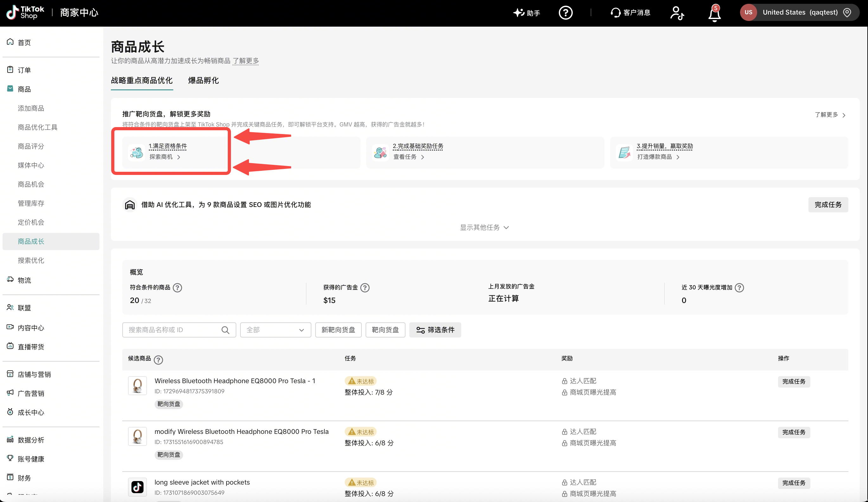Click 探索商机 under 满足资格条件
Viewport: 868px width, 502px height.
165,157
